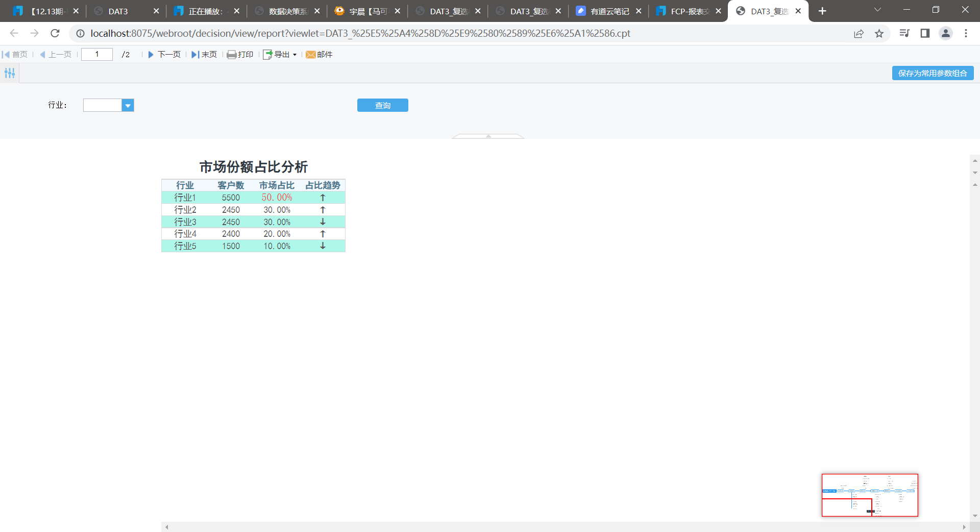The width and height of the screenshot is (980, 532).
Task: Go to first page (首页) button
Action: 15,55
